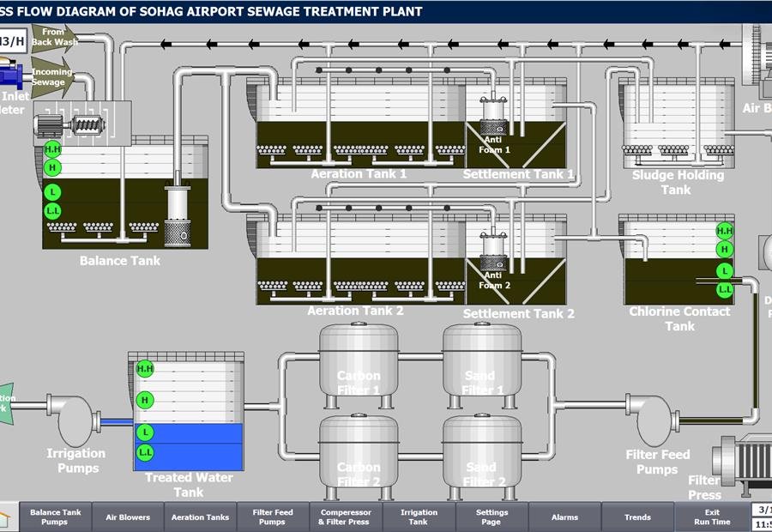Click the Sludge Holding Tank label
The image size is (772, 532).
coord(678,182)
